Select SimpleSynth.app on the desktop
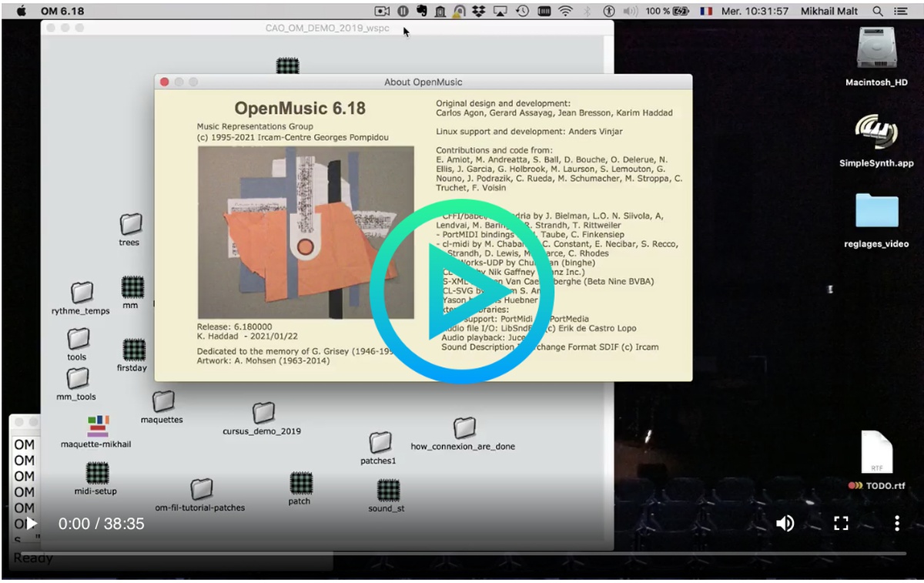Image resolution: width=924 pixels, height=583 pixels. [876, 141]
